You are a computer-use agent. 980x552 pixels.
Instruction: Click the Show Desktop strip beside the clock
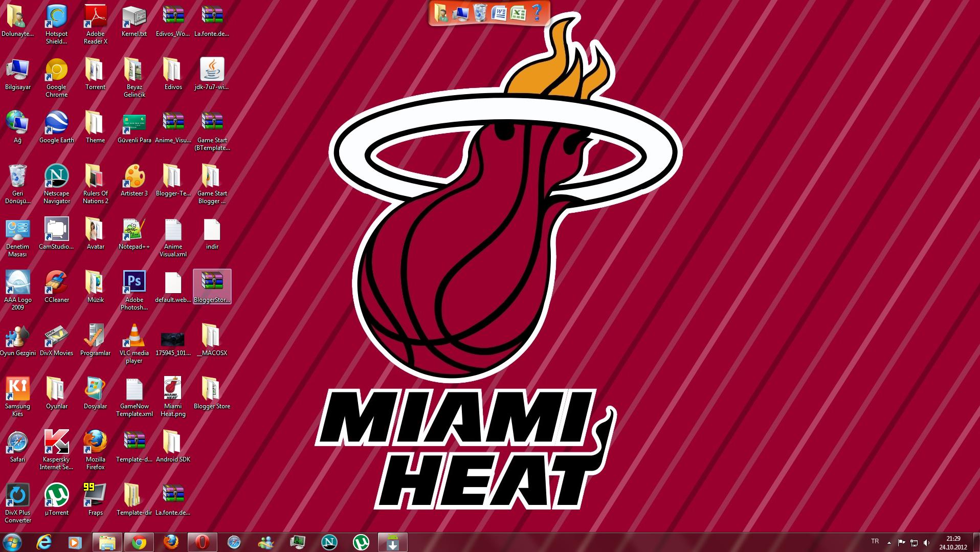tap(976, 542)
